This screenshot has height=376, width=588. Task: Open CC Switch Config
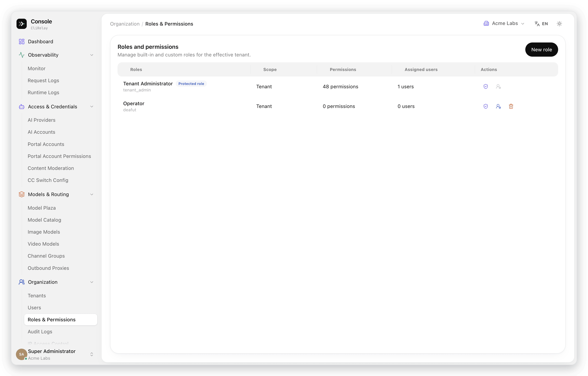click(48, 180)
